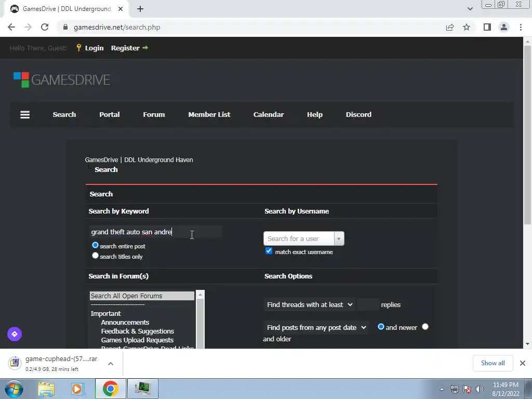Go to Forum in navigation bar
This screenshot has width=532, height=399.
[154, 115]
